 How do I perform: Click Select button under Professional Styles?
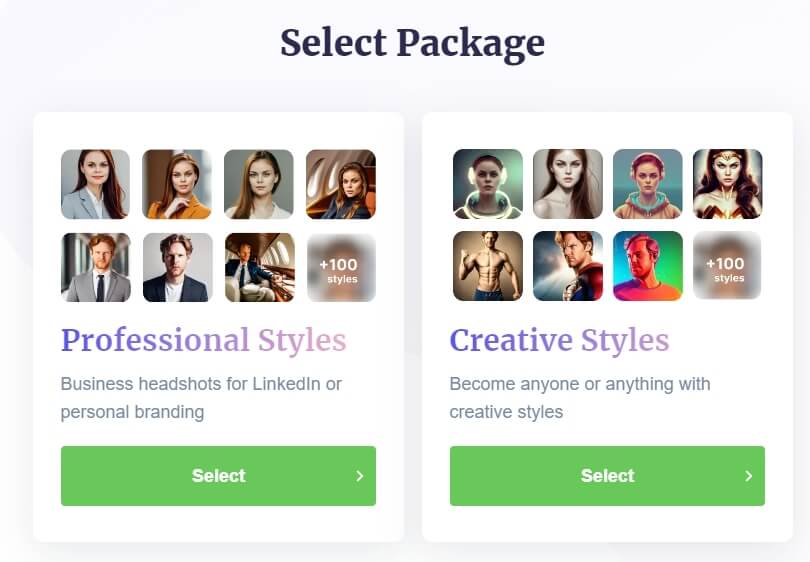(218, 476)
